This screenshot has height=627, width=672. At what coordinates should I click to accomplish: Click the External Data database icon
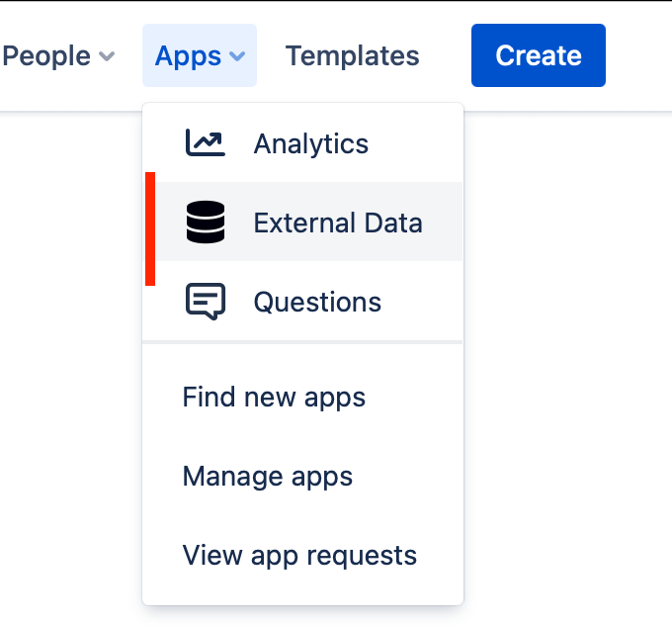pyautogui.click(x=206, y=223)
